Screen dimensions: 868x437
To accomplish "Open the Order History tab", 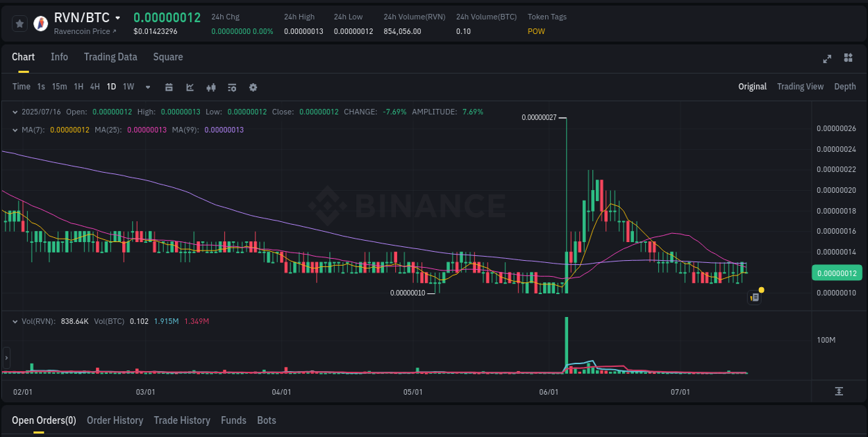I will [x=115, y=420].
